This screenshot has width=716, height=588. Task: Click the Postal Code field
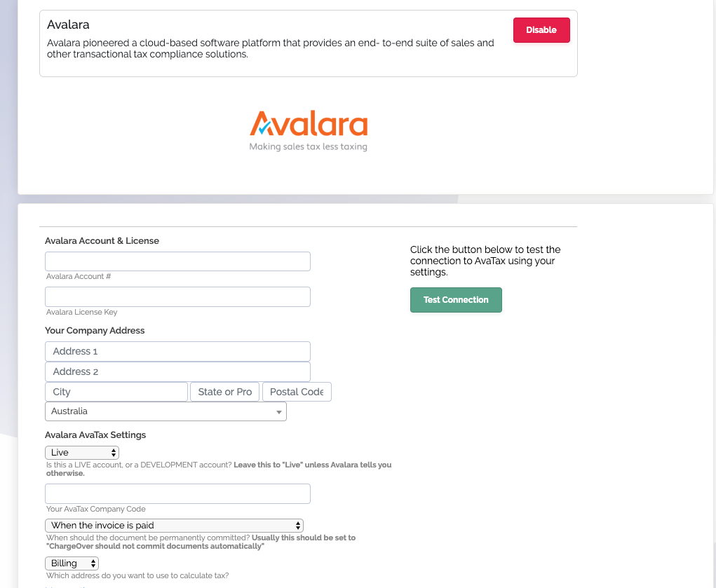[x=297, y=392]
